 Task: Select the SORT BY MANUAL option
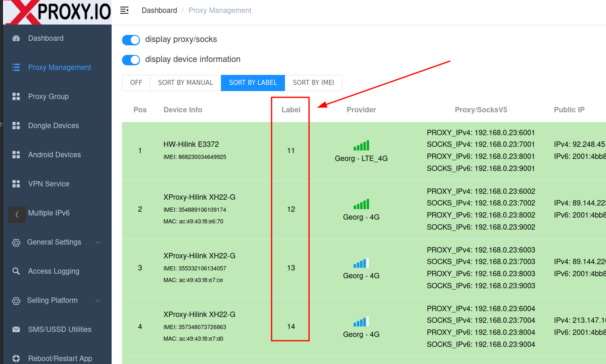tap(185, 83)
